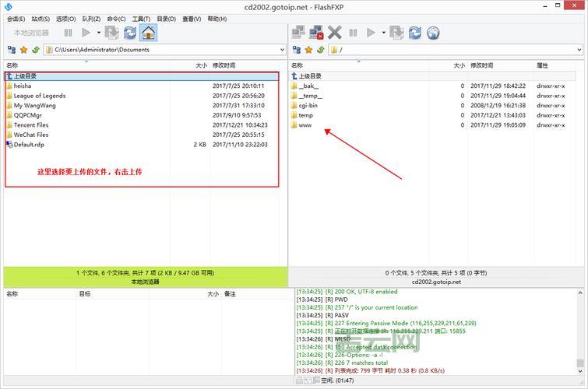Refresh the local file list

129,33
